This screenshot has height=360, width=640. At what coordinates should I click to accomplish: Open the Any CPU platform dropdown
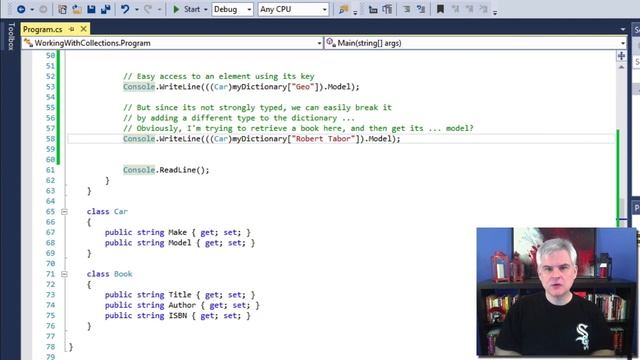293,9
